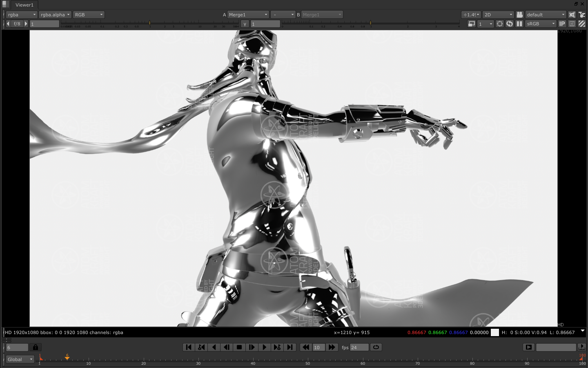The image size is (588, 368).
Task: Click the fps input field showing 24
Action: 359,348
